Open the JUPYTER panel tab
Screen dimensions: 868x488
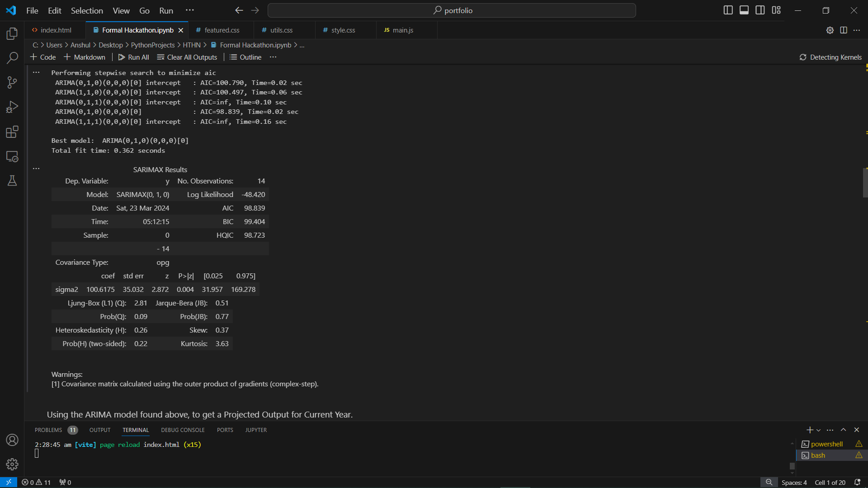click(x=256, y=430)
